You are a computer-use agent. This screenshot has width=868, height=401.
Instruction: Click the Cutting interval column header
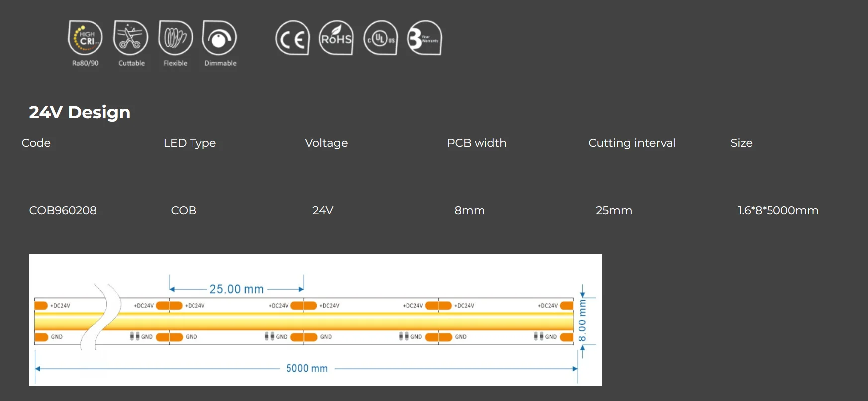click(x=632, y=143)
